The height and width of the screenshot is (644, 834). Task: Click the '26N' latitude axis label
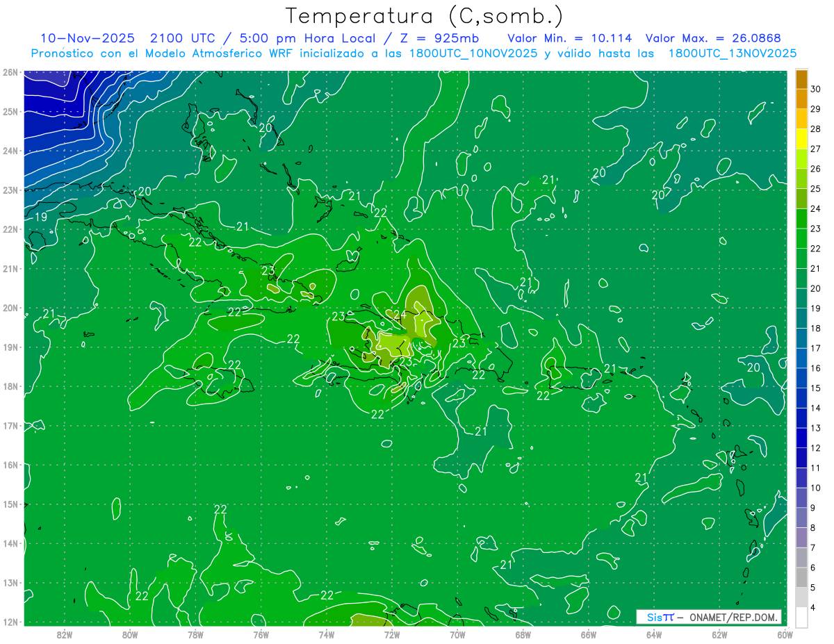(10, 72)
